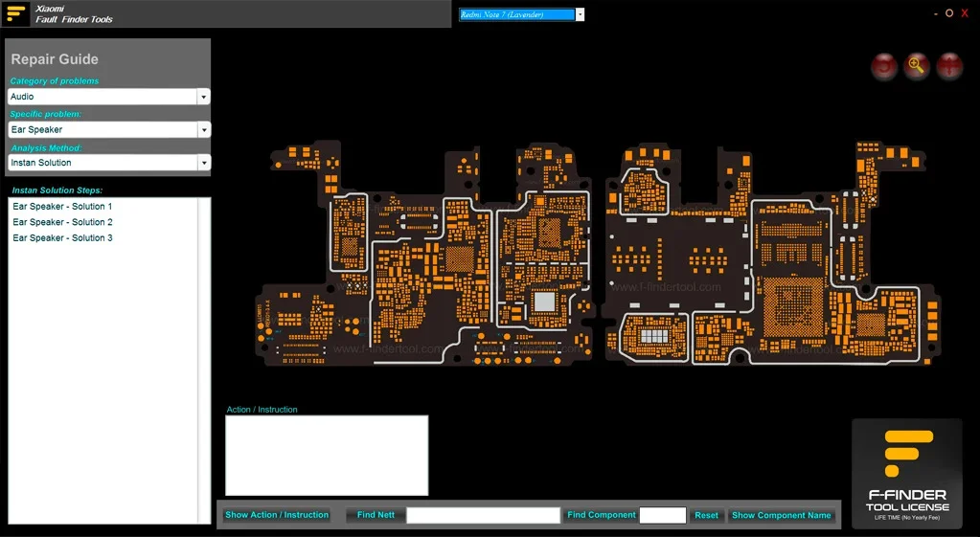Click the Instan Solution Steps list scrollbar
The height and width of the screenshot is (537, 980).
[x=204, y=361]
